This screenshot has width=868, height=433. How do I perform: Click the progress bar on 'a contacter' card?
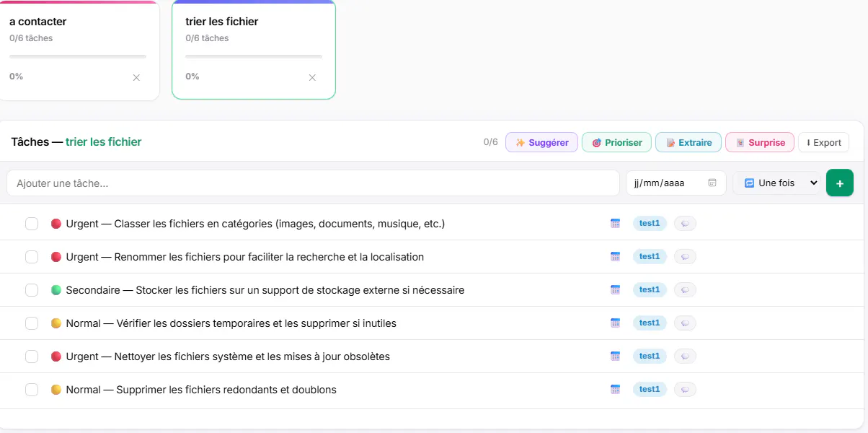pyautogui.click(x=78, y=56)
